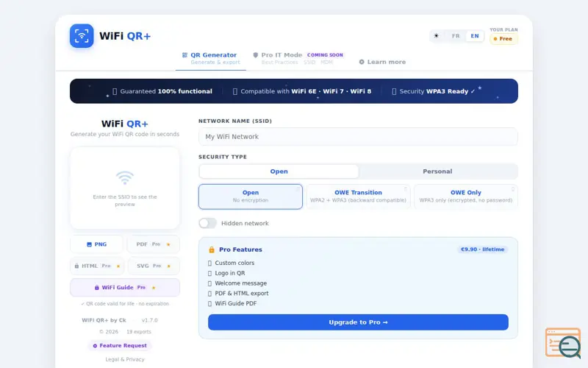Click the PDF Pro export button
The height and width of the screenshot is (368, 588).
coord(154,244)
